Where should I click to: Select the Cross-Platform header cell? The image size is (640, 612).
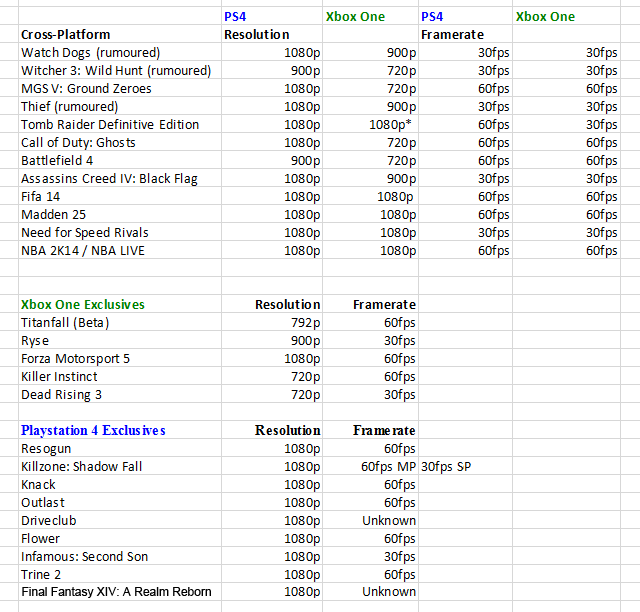click(120, 34)
